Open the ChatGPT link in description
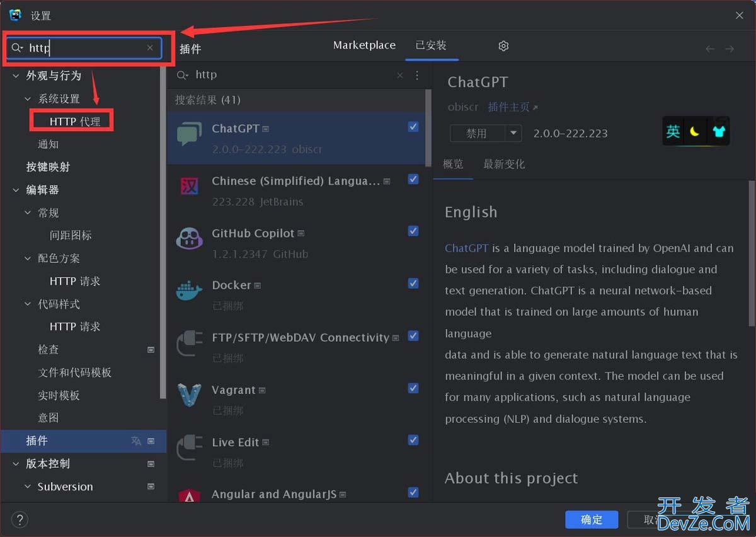This screenshot has width=756, height=537. 467,248
